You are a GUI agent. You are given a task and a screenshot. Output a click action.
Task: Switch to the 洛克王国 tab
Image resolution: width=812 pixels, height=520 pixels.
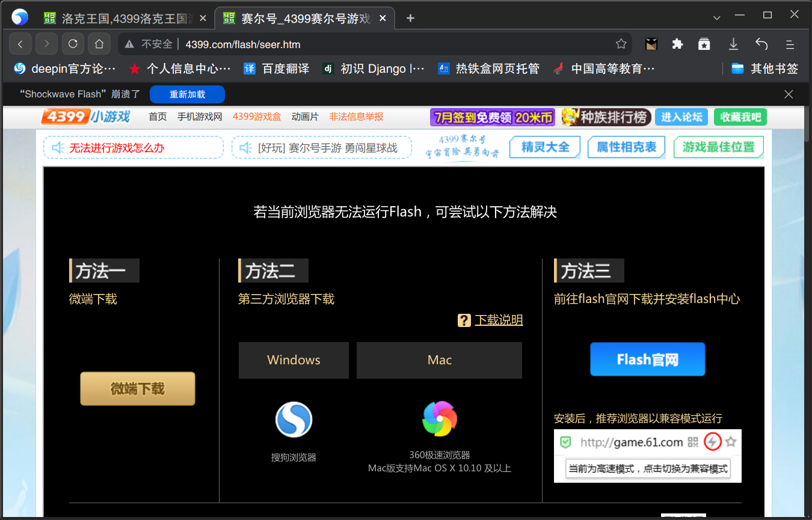click(x=125, y=19)
